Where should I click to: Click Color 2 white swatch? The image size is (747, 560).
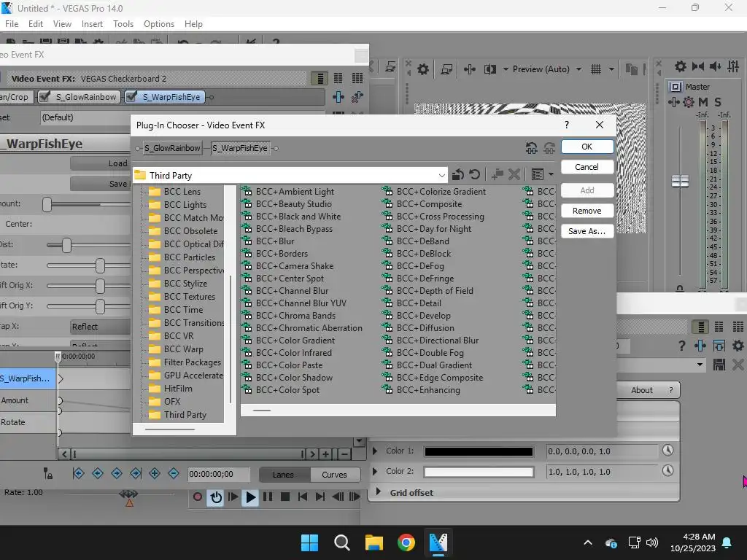[x=479, y=472]
